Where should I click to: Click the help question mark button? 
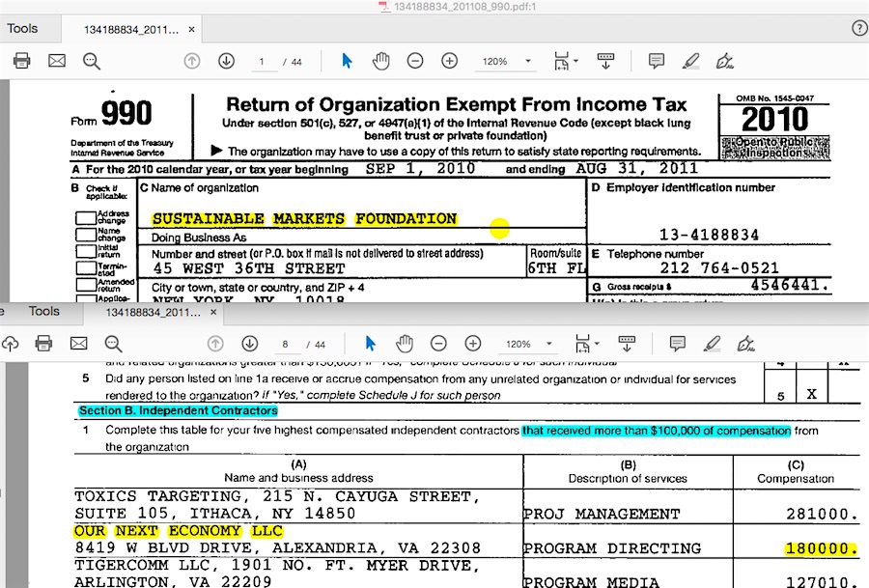(x=858, y=29)
